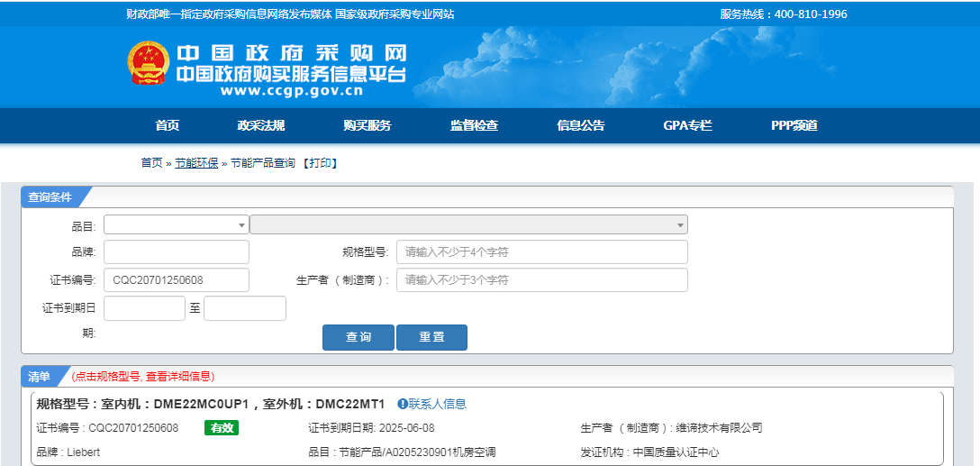Focus the 生产者（制造商） input field

pyautogui.click(x=542, y=280)
